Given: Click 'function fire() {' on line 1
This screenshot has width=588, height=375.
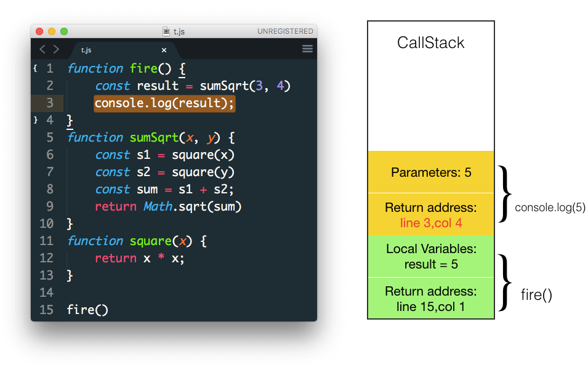Looking at the screenshot, I should point(126,69).
